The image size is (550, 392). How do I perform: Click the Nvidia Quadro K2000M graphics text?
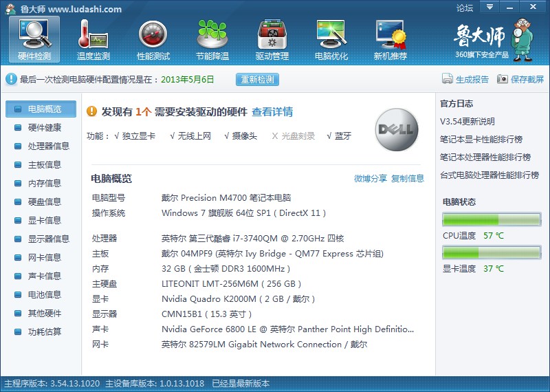[x=238, y=299]
